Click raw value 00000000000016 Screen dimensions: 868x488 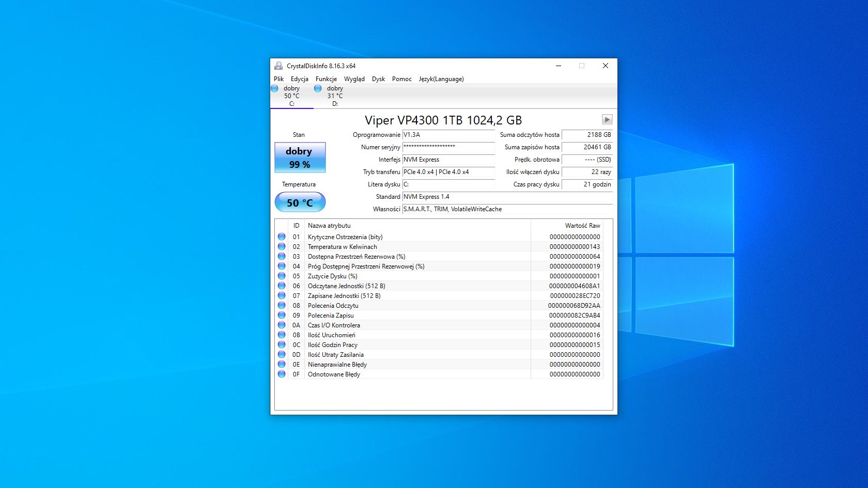pyautogui.click(x=575, y=335)
